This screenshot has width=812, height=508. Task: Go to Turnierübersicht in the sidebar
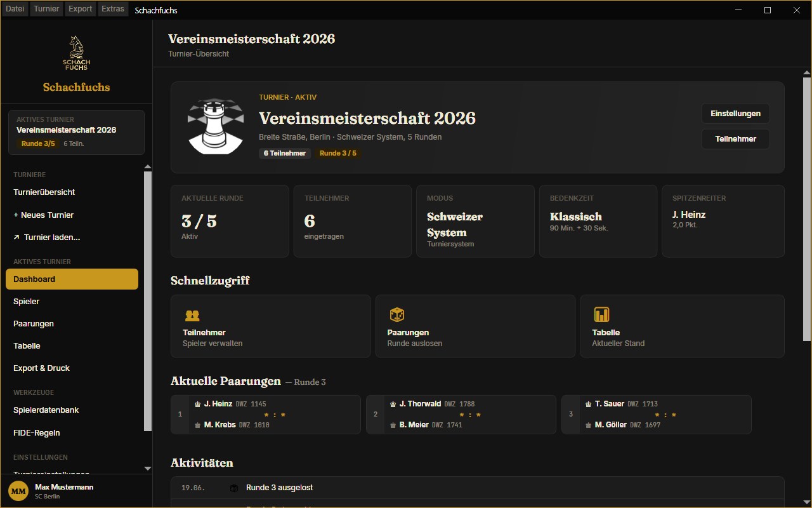[72, 192]
